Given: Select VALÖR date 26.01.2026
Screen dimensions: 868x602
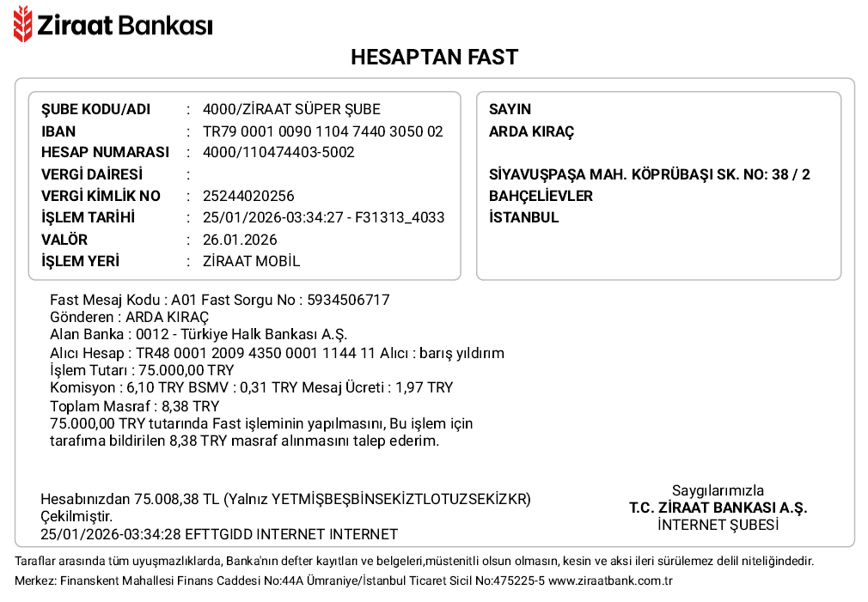Looking at the screenshot, I should [240, 240].
